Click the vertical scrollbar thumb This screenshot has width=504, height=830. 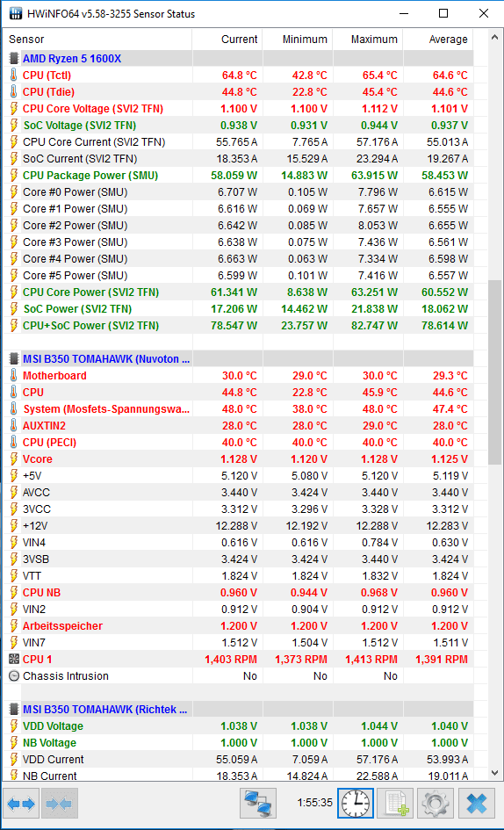point(495,372)
